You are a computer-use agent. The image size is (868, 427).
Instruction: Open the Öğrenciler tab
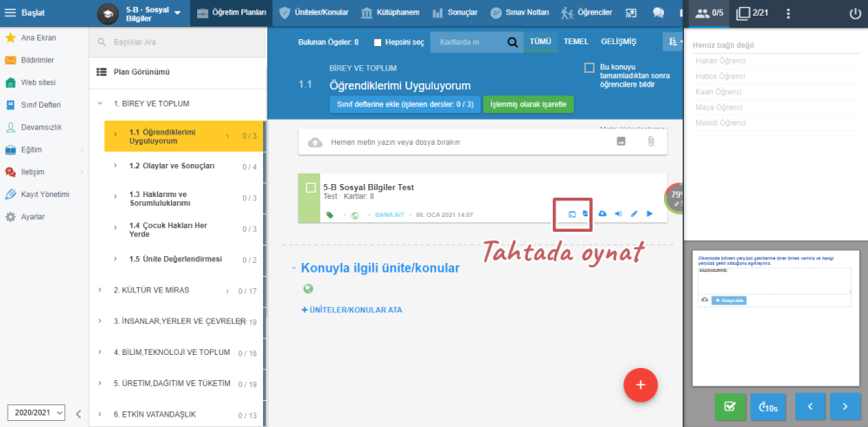pyautogui.click(x=586, y=13)
